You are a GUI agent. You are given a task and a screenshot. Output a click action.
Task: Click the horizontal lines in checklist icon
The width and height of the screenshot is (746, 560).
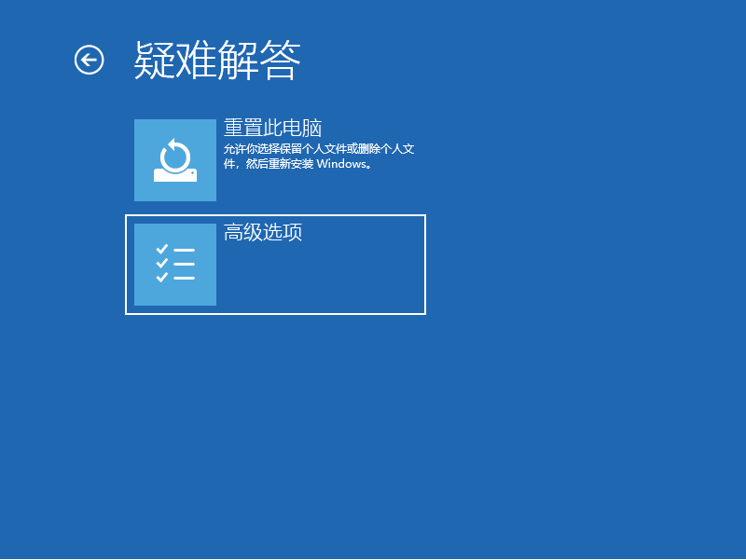184,264
